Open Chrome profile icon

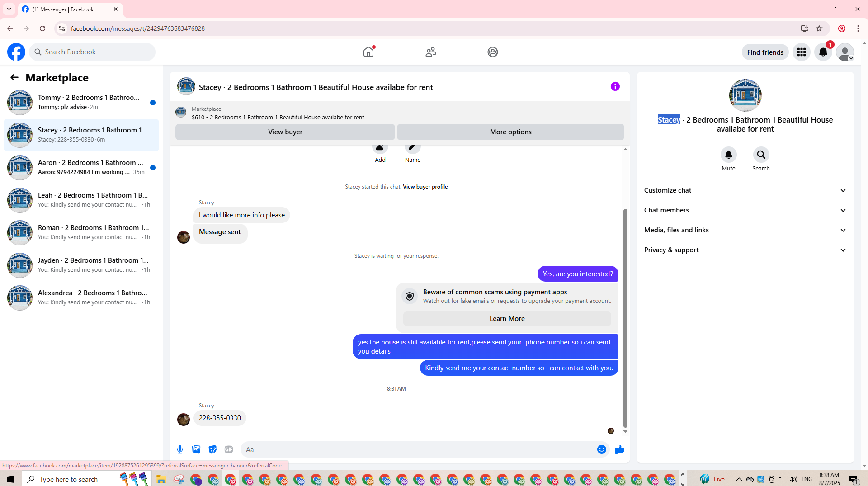coord(842,28)
